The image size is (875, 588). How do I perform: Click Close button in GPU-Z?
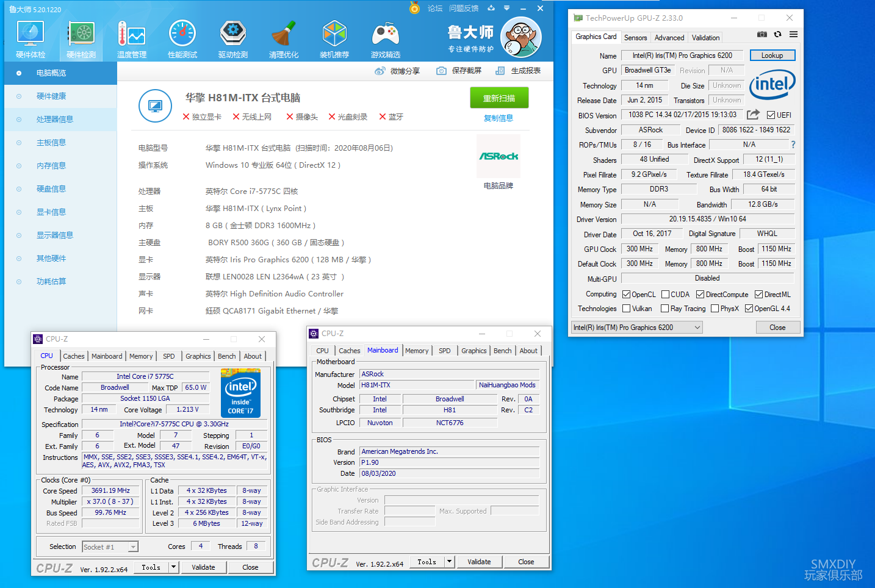tap(777, 328)
